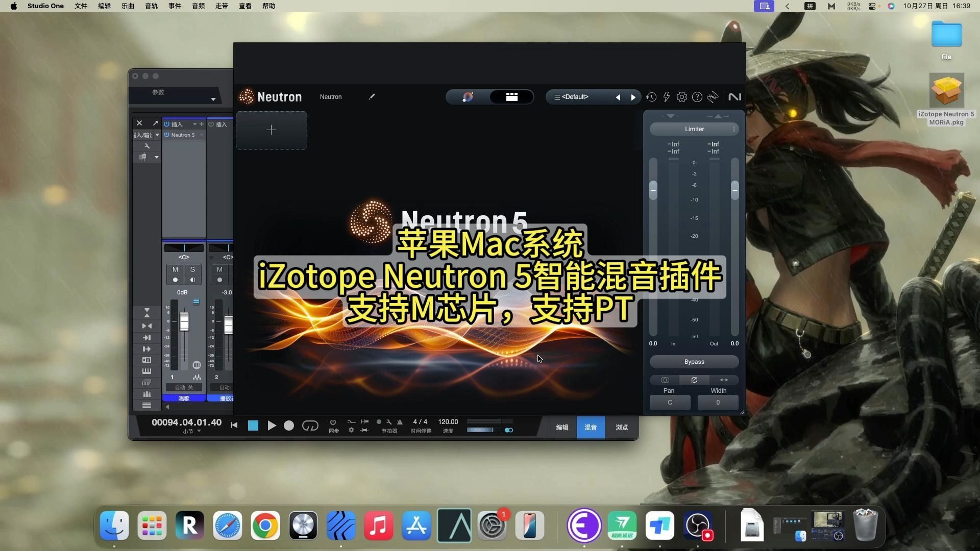This screenshot has height=551, width=980.
Task: Detach the Studio One mixer window
Action: tap(155, 123)
